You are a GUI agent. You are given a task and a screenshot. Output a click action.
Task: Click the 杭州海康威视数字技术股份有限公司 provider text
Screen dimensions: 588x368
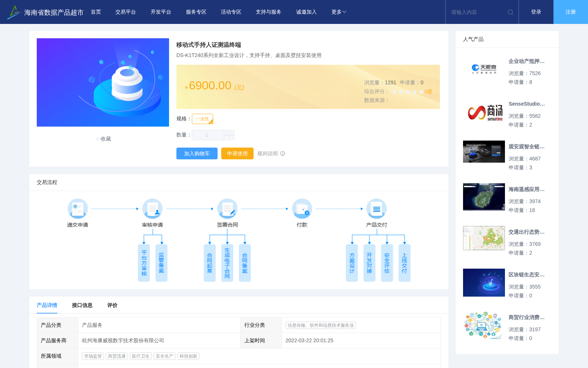point(123,340)
